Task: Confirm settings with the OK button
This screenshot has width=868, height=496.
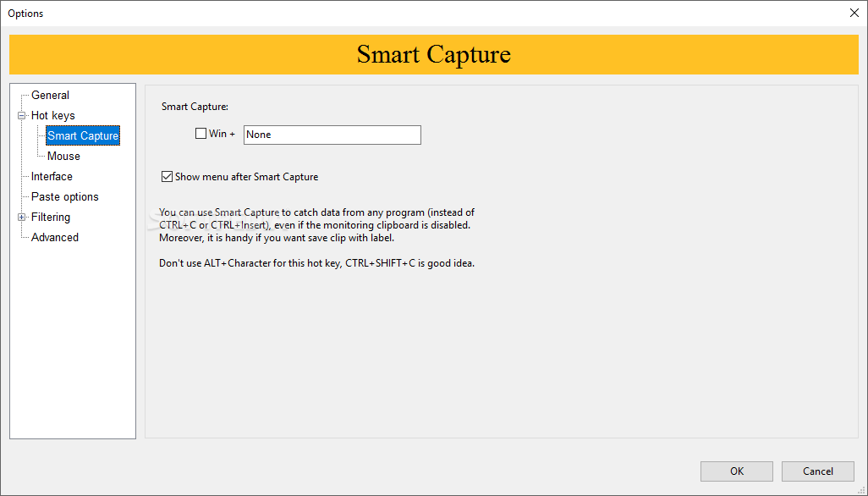Action: click(737, 471)
